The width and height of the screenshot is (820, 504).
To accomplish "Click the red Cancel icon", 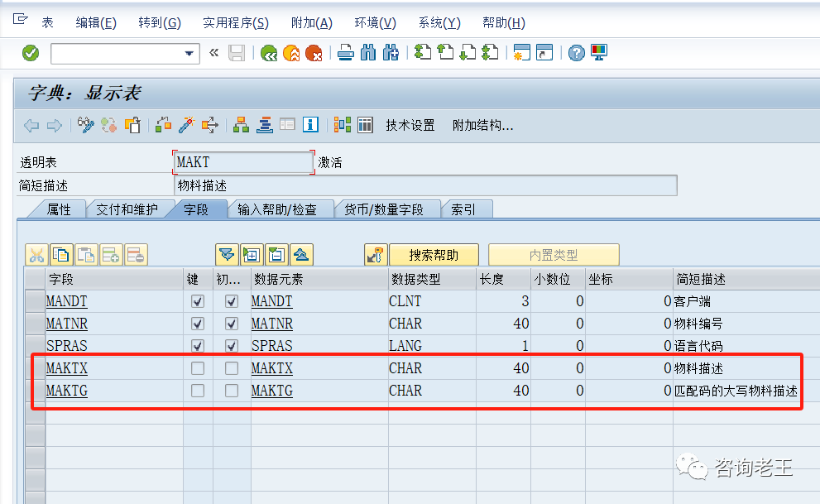I will (x=314, y=53).
